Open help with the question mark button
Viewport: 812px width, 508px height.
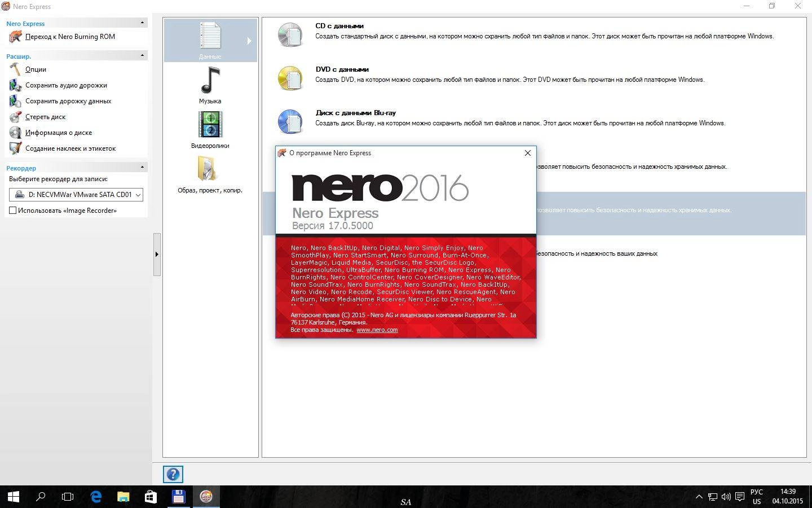click(x=173, y=474)
